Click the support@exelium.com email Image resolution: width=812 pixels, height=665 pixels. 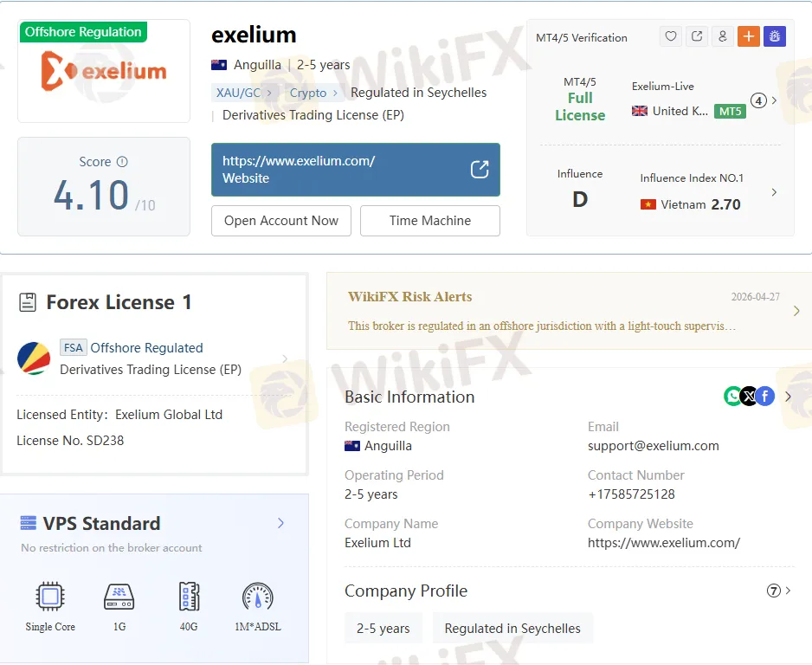pyautogui.click(x=653, y=446)
